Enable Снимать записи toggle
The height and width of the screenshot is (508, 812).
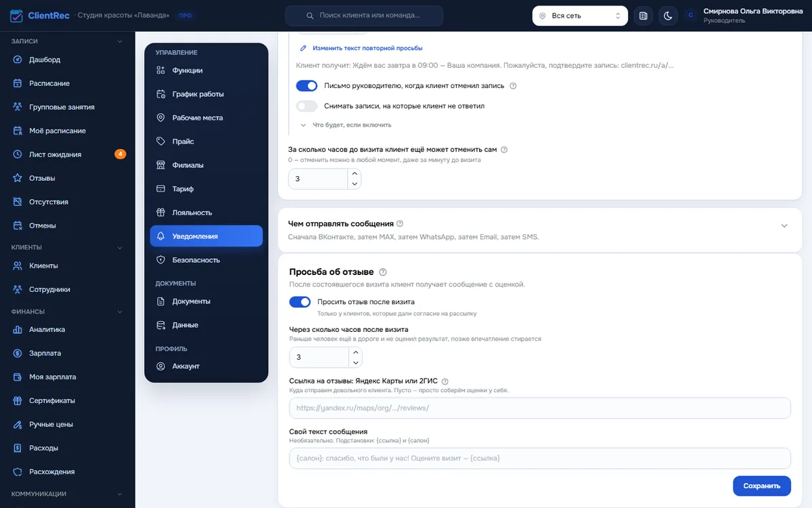pos(307,106)
